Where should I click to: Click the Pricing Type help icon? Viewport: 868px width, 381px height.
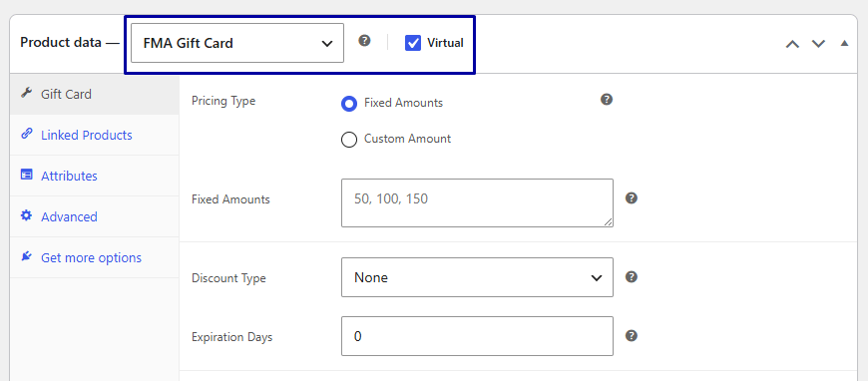click(607, 100)
